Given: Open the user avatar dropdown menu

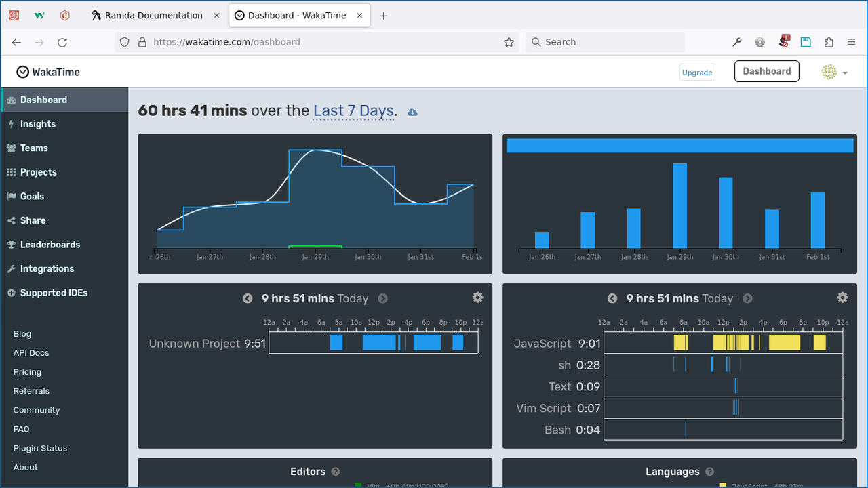Looking at the screenshot, I should click(835, 72).
